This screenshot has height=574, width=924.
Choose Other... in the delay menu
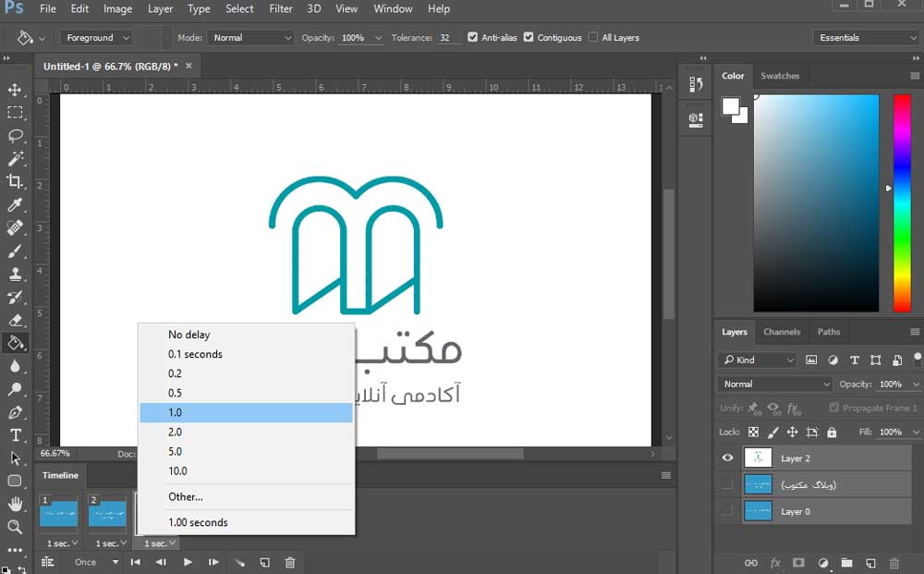click(x=247, y=496)
